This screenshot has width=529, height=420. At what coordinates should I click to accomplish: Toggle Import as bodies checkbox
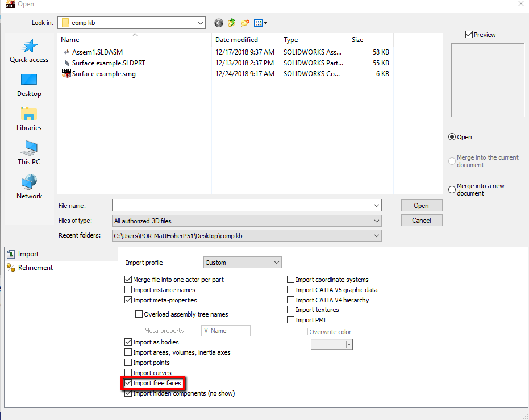coord(128,342)
